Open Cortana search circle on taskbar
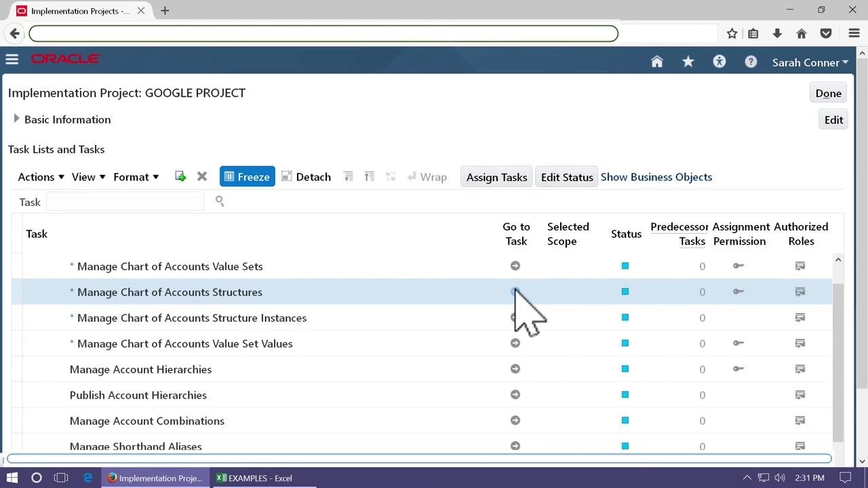The image size is (868, 488). tap(37, 478)
